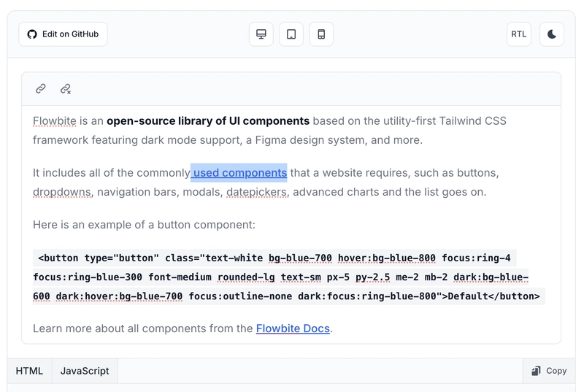The image size is (584, 392).
Task: Click "Learn more about all components from the" text
Action: [x=142, y=328]
